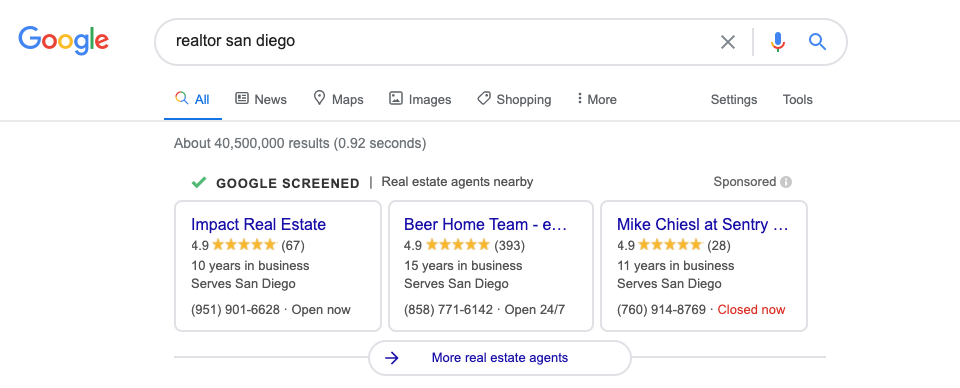
Task: Click the GOOGLE SCREENED label
Action: [288, 183]
